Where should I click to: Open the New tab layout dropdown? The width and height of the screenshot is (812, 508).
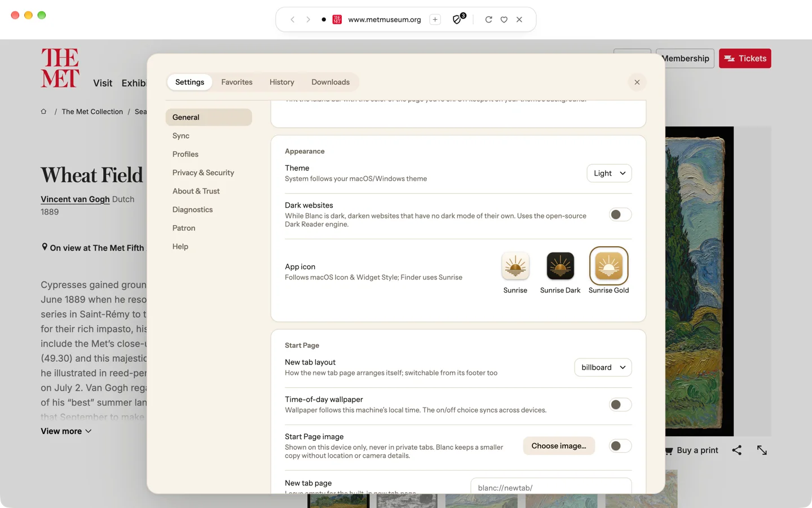click(x=603, y=367)
